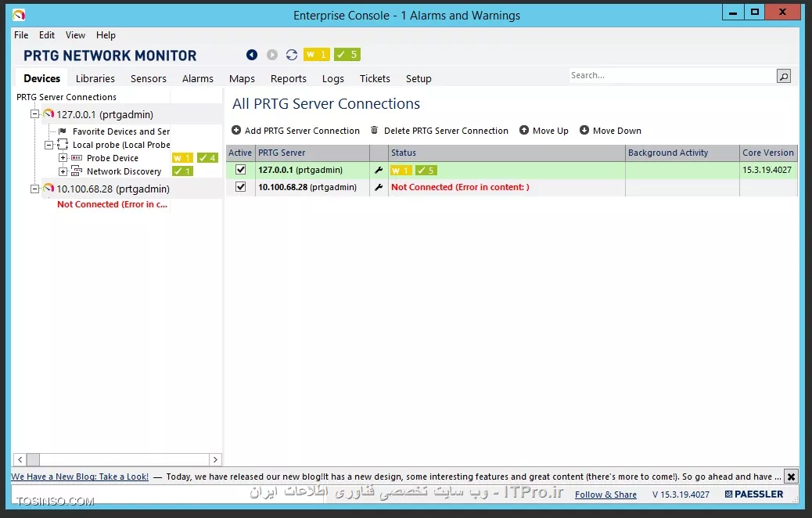This screenshot has height=518, width=812.
Task: Click the Network Discovery device icon
Action: tap(76, 171)
